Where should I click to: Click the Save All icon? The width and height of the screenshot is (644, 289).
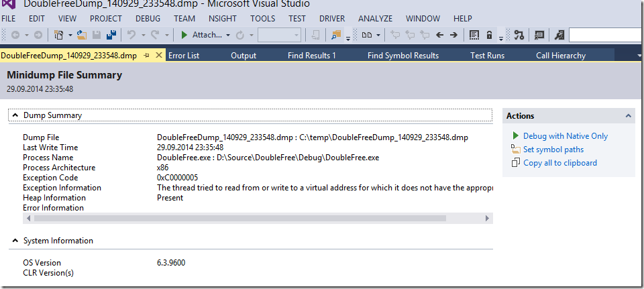pos(111,35)
